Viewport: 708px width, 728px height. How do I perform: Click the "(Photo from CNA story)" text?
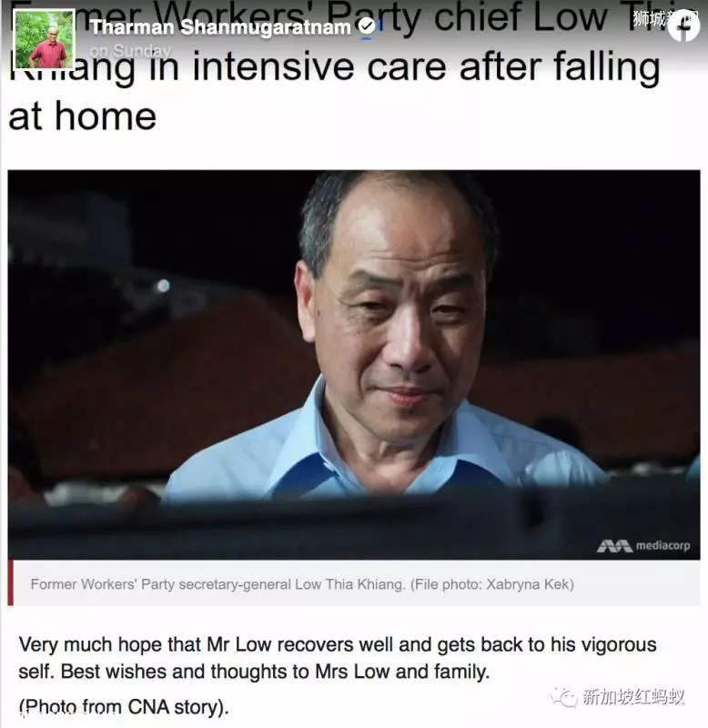(x=124, y=707)
